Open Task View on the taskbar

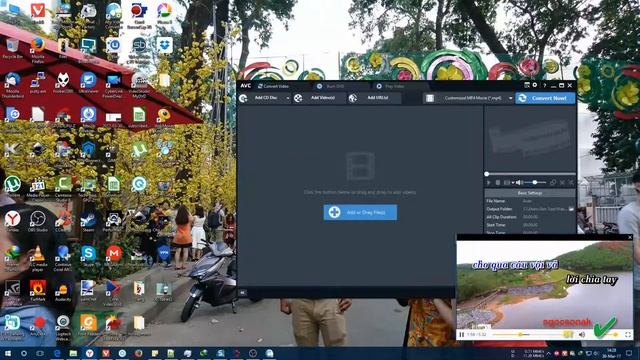coord(40,353)
